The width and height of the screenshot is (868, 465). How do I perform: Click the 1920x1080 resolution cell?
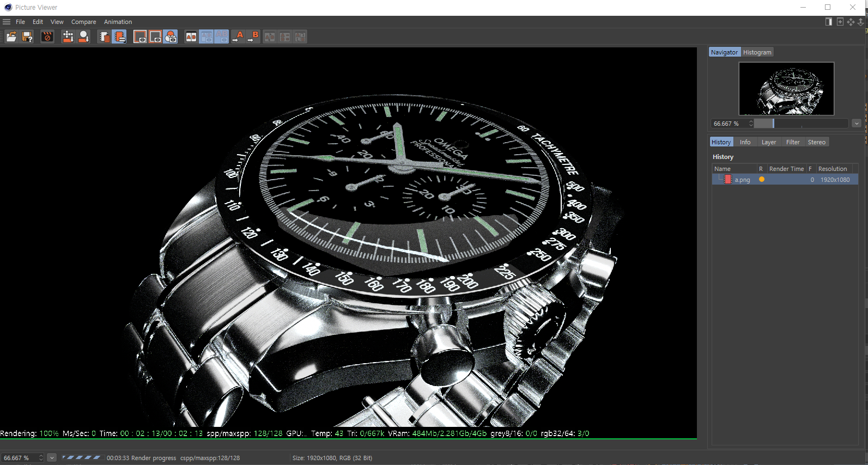[x=835, y=180]
